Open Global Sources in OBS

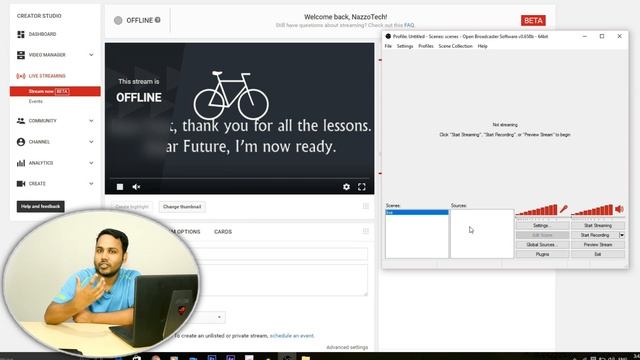point(542,244)
